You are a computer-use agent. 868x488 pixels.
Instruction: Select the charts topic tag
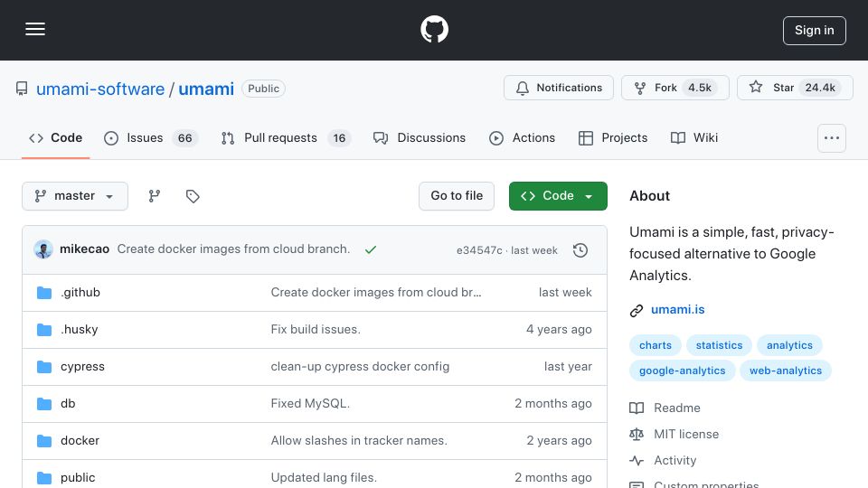point(656,345)
